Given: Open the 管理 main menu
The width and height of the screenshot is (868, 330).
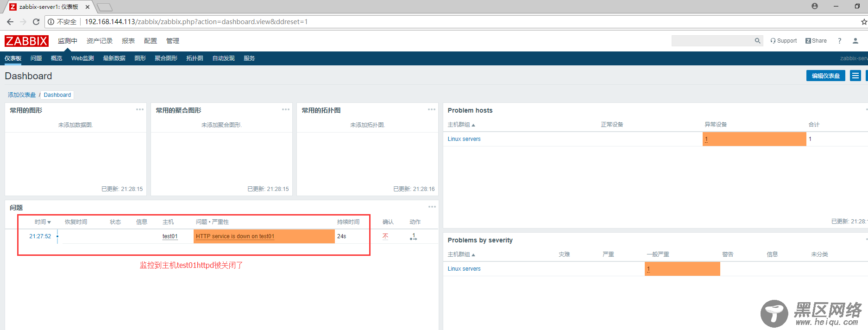Looking at the screenshot, I should 173,41.
